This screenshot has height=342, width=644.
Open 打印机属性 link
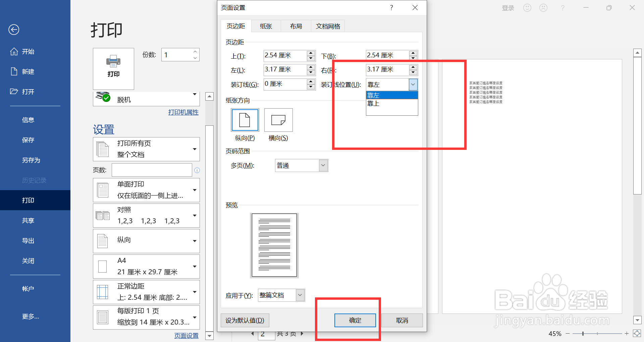(183, 112)
